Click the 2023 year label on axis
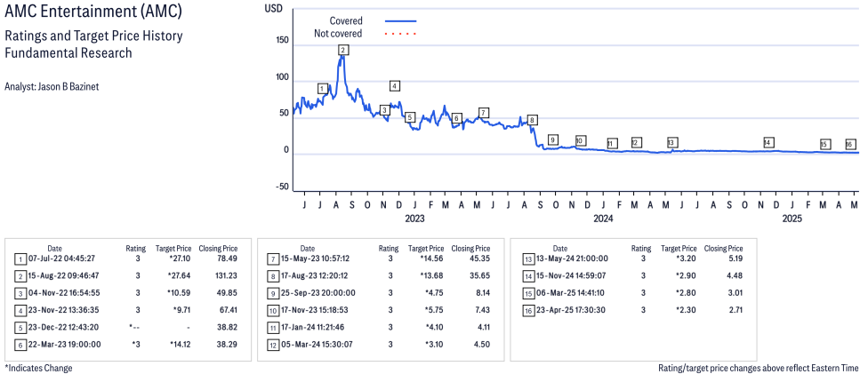This screenshot has width=868, height=374. (x=414, y=219)
